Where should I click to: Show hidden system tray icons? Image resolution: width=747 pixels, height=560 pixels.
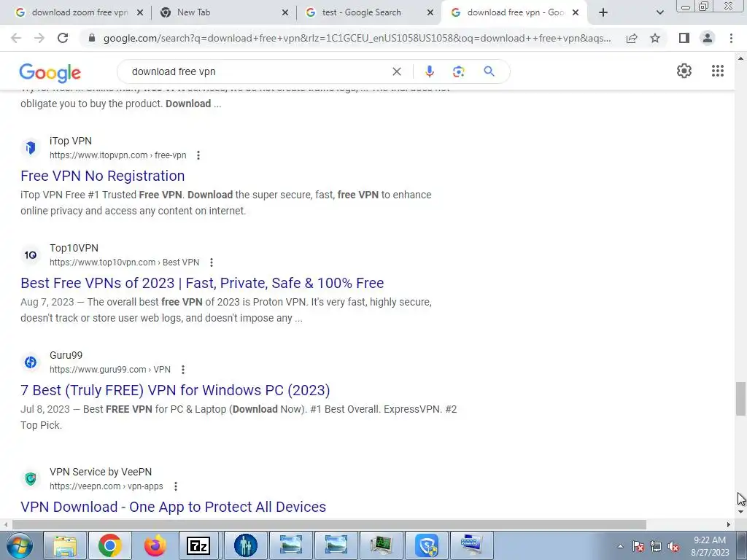620,547
